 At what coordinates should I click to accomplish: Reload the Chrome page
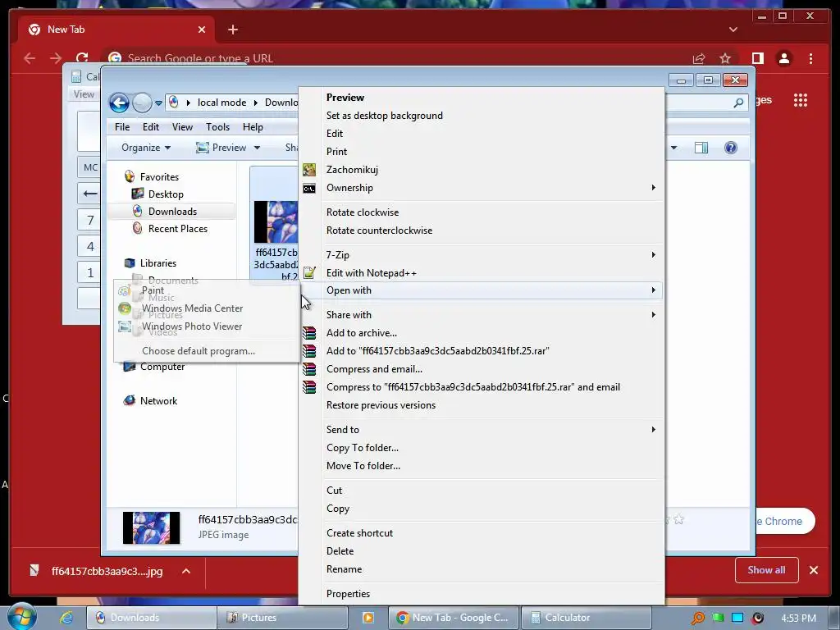point(81,58)
